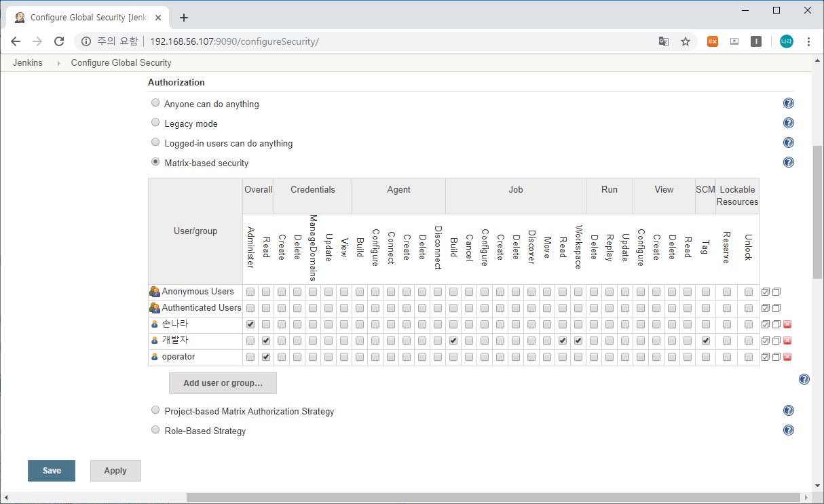Check Lockable Resources Unlock for operator
Viewport: 824px width, 504px height.
[x=749, y=357]
